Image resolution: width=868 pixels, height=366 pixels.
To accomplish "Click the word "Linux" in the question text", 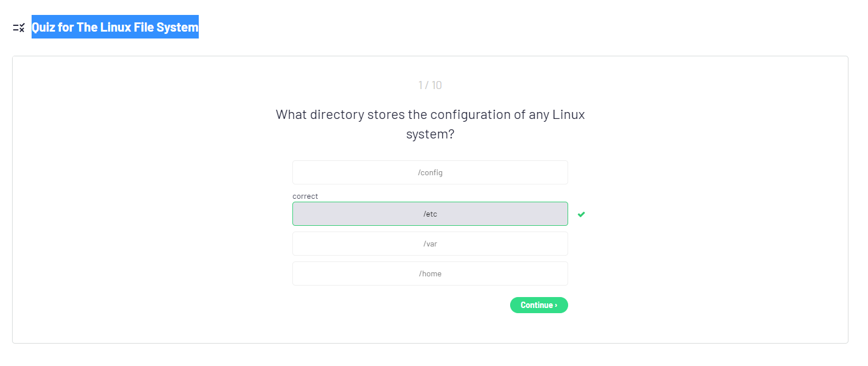I will (569, 114).
